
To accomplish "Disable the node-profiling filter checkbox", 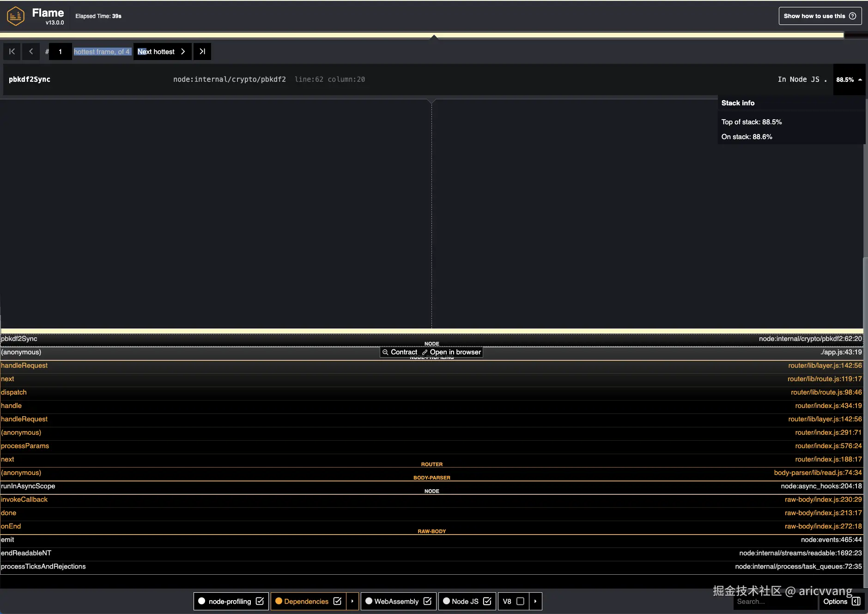I will pyautogui.click(x=260, y=601).
